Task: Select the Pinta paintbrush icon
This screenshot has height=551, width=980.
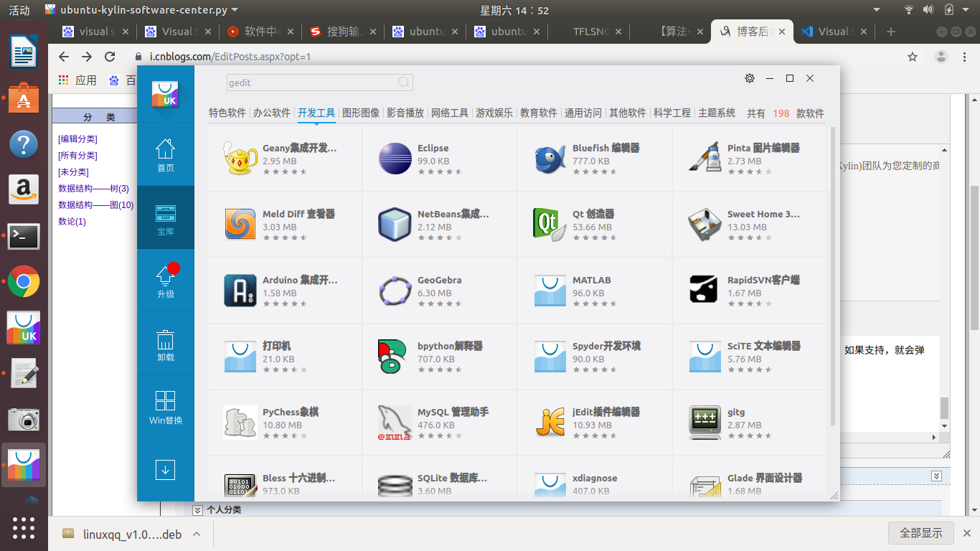Action: [705, 158]
